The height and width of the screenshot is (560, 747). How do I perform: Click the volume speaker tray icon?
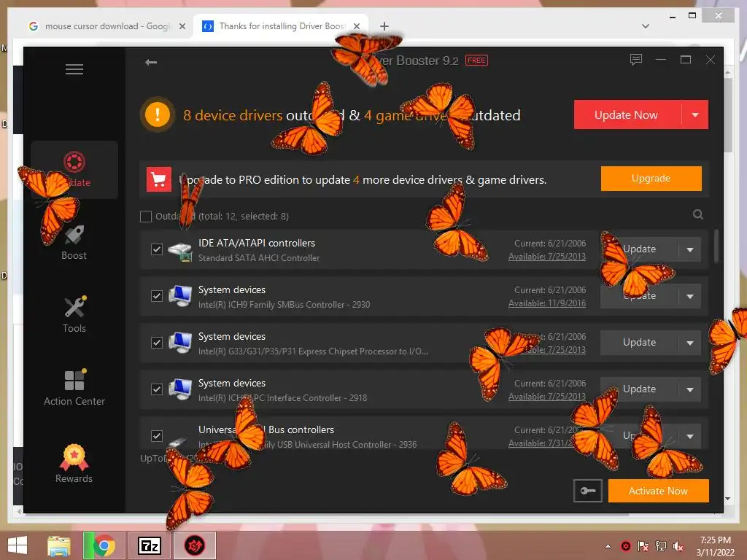point(678,546)
